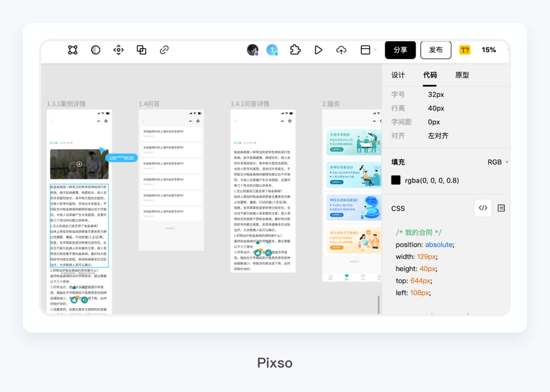Click the collaborator avatar with badge 1
This screenshot has width=550, height=392.
click(272, 50)
